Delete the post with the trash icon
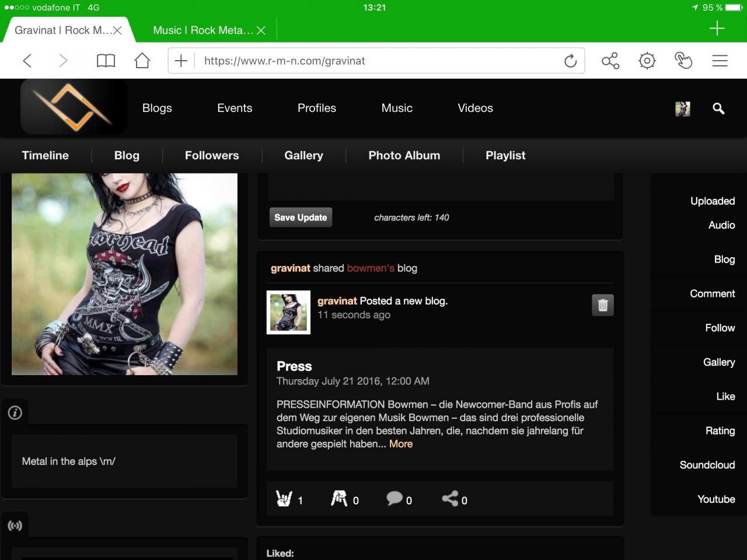Viewport: 747px width, 560px height. [603, 304]
